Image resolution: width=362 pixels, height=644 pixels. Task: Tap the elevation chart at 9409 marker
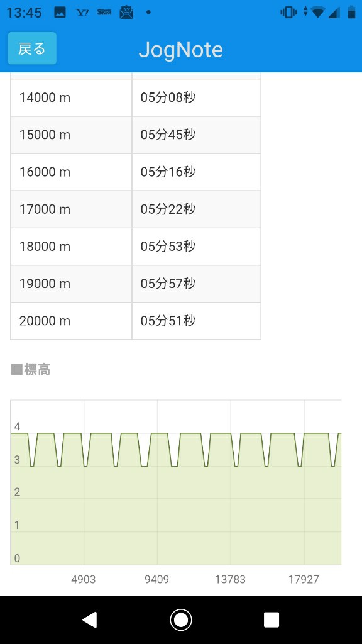[x=157, y=482]
